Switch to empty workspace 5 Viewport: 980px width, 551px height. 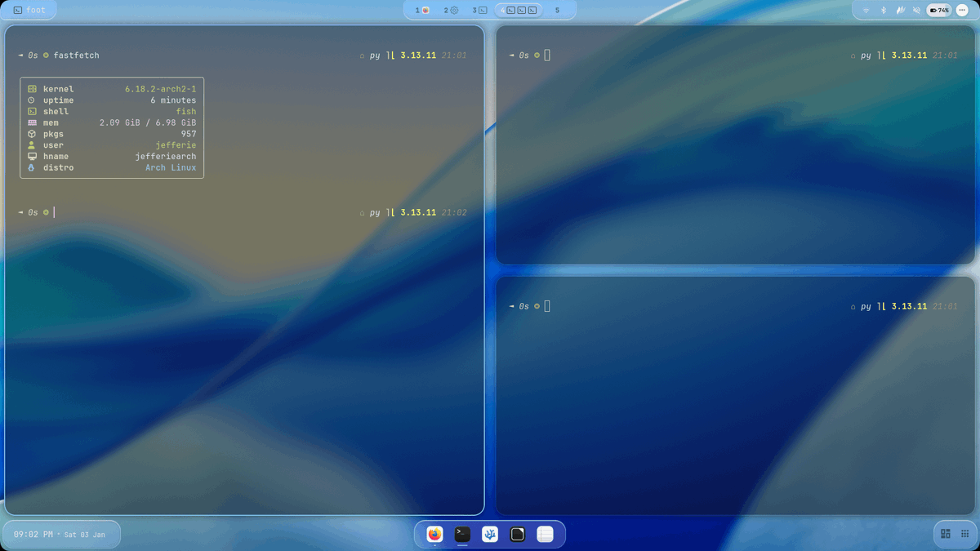tap(558, 11)
